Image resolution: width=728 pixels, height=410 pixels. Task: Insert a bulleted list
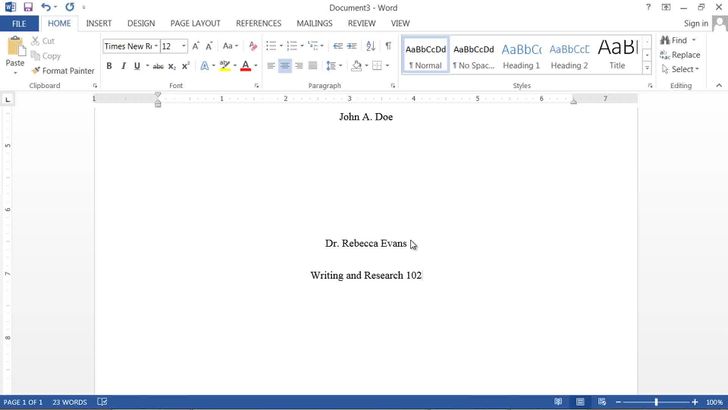tap(271, 46)
